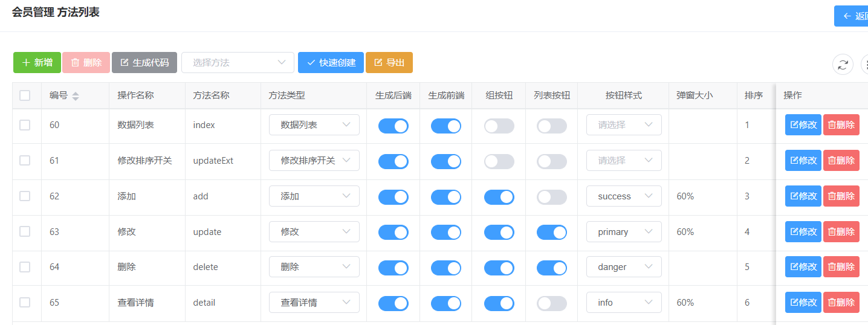Open 方法类型 dropdown for updateExt row

[x=314, y=161]
